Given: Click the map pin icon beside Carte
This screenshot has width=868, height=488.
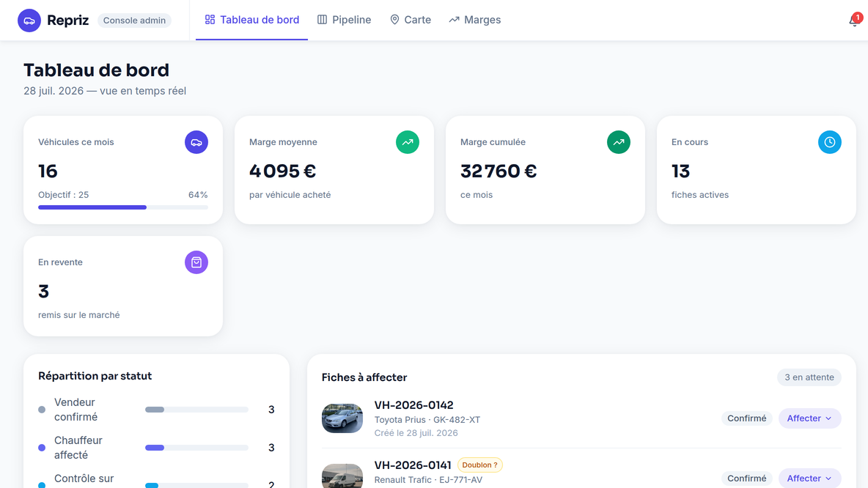Looking at the screenshot, I should point(394,20).
